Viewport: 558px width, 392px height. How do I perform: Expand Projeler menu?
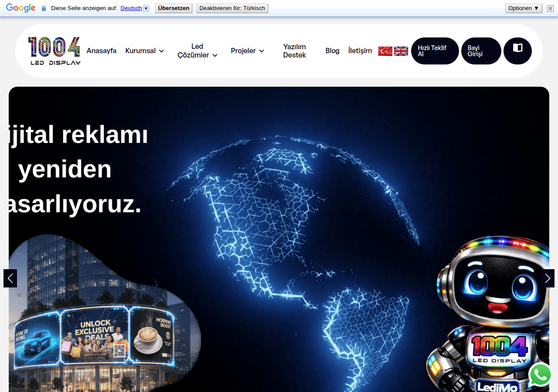coord(248,51)
